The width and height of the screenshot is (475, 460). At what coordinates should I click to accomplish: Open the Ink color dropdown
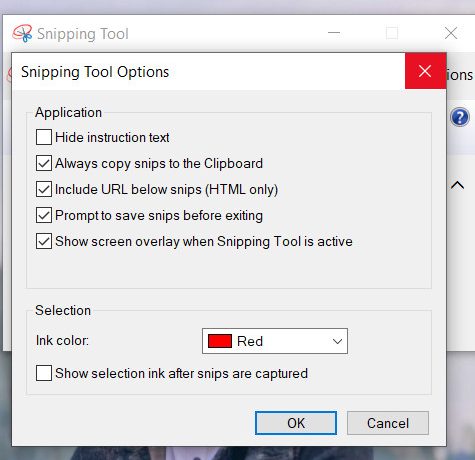pyautogui.click(x=275, y=341)
